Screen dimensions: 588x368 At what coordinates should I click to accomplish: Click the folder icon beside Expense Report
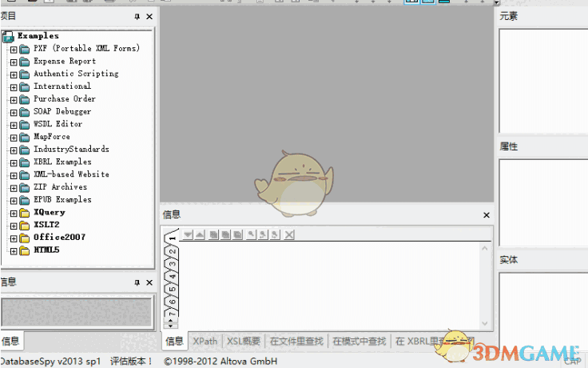(x=25, y=62)
